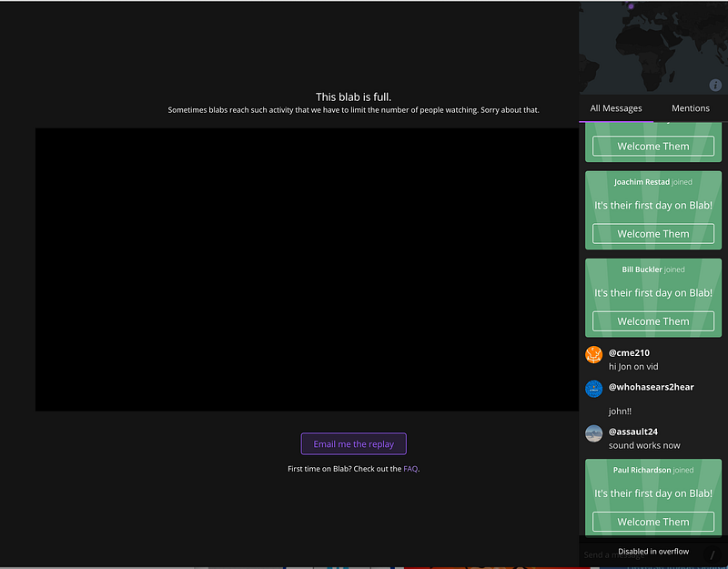Open the @assault24 avatar

(x=593, y=433)
